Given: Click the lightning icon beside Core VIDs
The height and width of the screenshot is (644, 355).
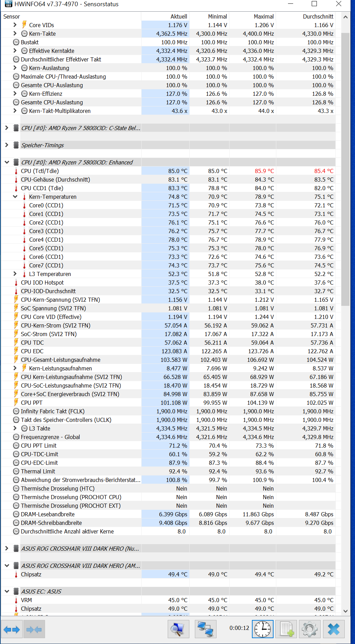Looking at the screenshot, I should pyautogui.click(x=24, y=25).
